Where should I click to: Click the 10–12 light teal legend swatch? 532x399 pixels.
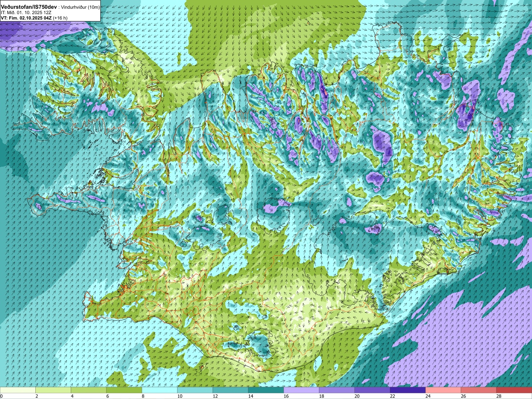pyautogui.click(x=195, y=390)
